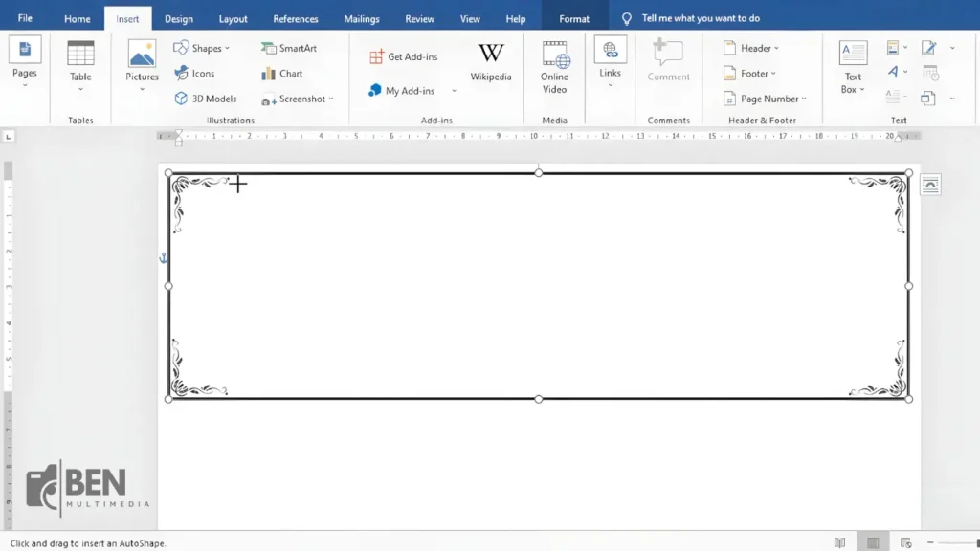This screenshot has width=980, height=551.
Task: Insert WordArt into the document
Action: click(895, 71)
